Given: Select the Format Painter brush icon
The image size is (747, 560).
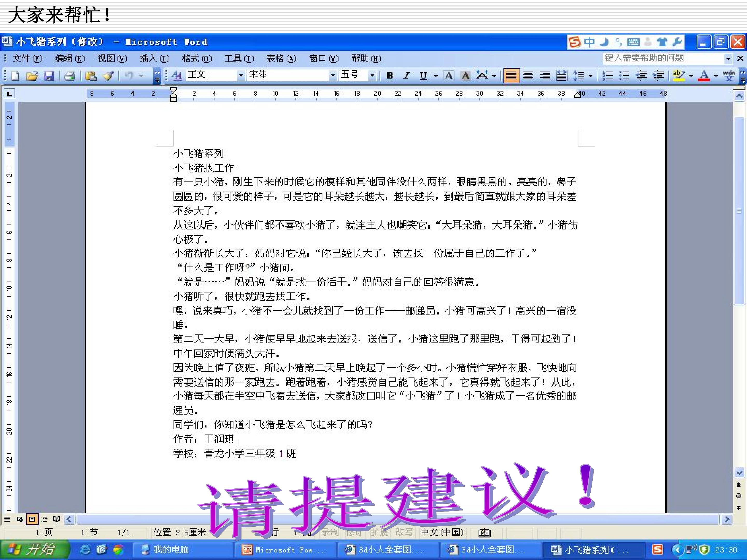Looking at the screenshot, I should 109,76.
